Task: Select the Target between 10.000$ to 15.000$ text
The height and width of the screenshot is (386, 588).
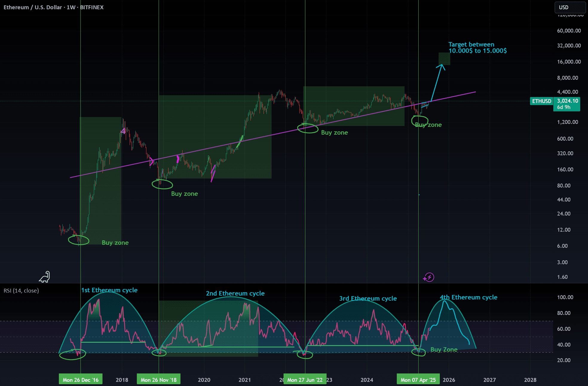Action: [x=477, y=47]
